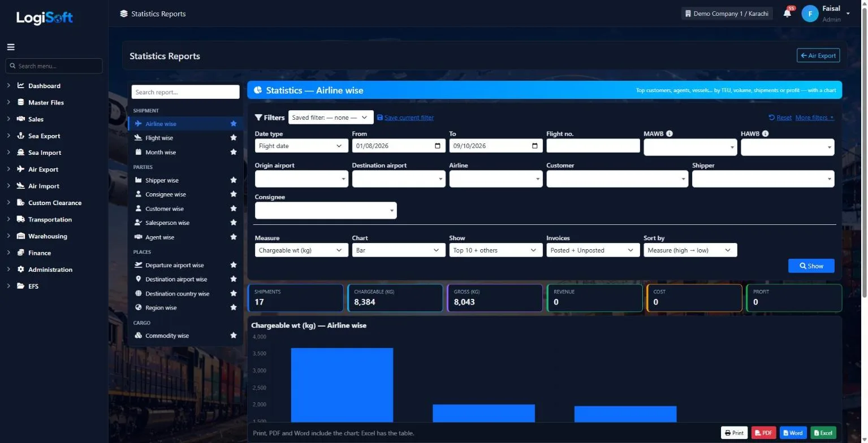Toggle favorite star for Shipper wise report
Viewport: 868px width, 443px height.
(x=234, y=180)
